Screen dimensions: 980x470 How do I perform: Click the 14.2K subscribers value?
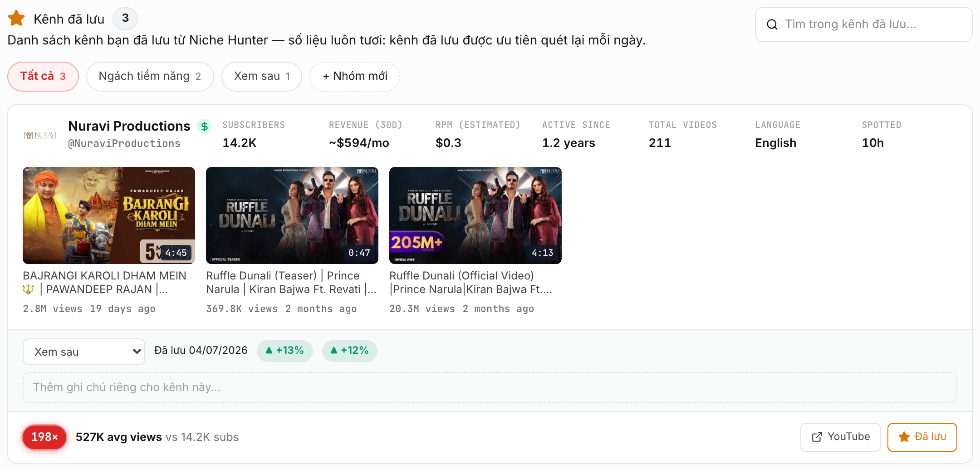[x=240, y=143]
